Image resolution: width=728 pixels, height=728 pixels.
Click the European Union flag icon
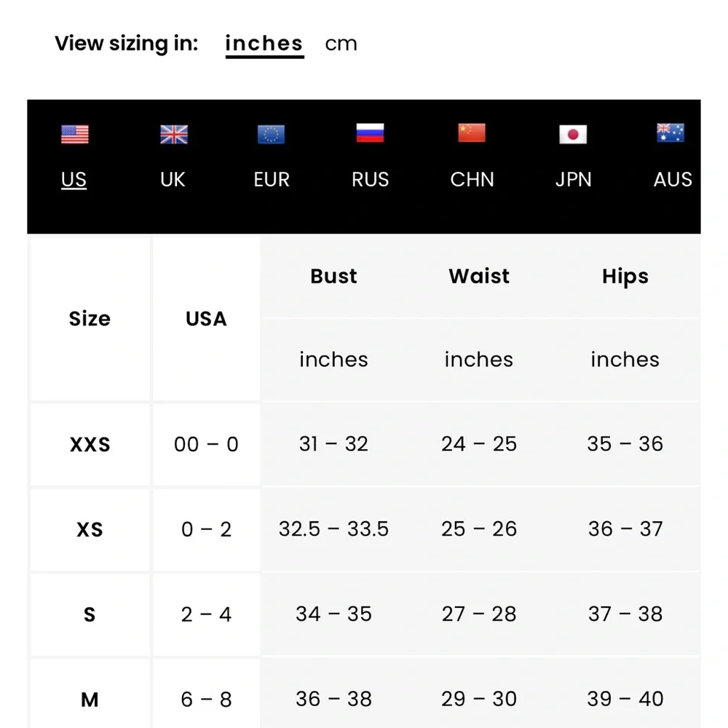[x=271, y=135]
